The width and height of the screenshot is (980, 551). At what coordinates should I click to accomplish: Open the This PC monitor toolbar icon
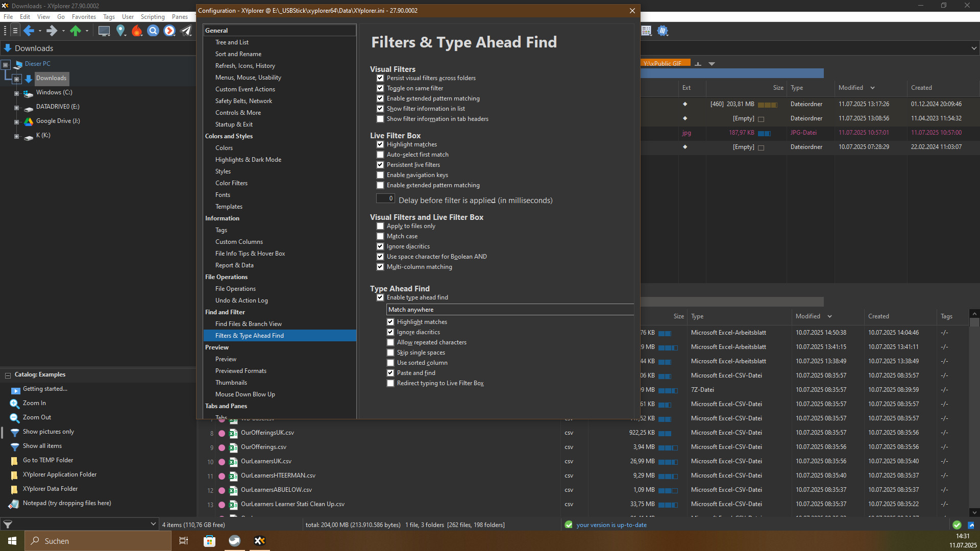point(104,31)
